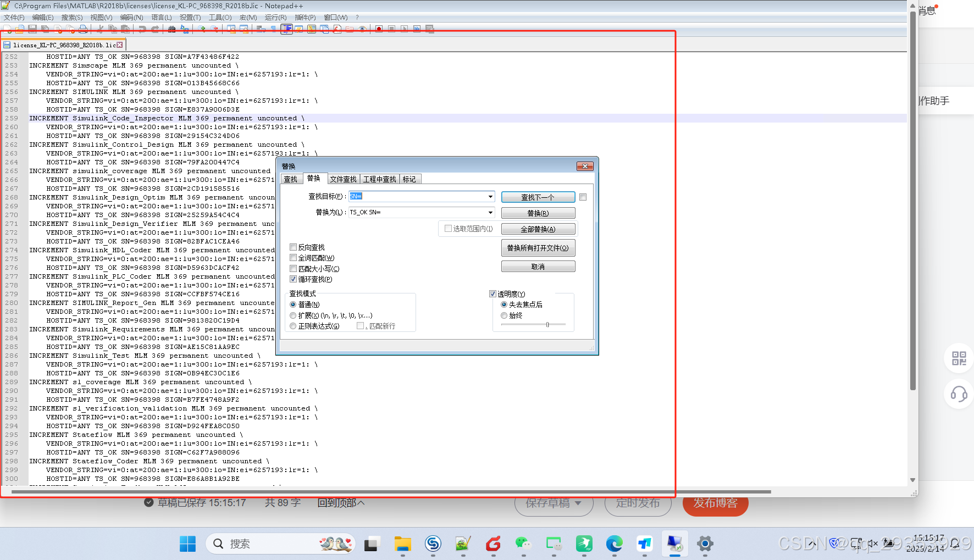Click the Save All toolbar icon
Screen dimensions: 974x560
click(45, 29)
